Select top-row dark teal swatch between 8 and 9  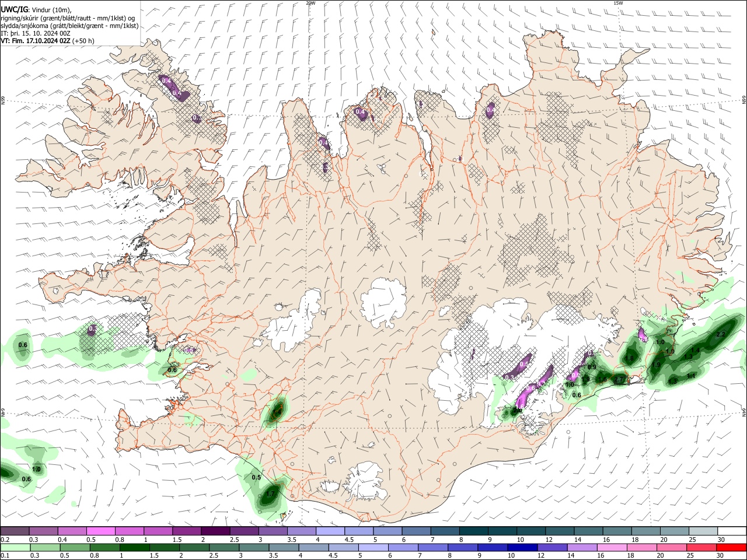point(474,531)
